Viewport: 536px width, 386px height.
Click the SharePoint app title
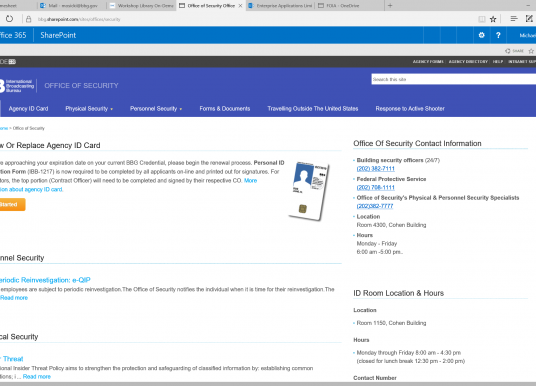pos(58,35)
